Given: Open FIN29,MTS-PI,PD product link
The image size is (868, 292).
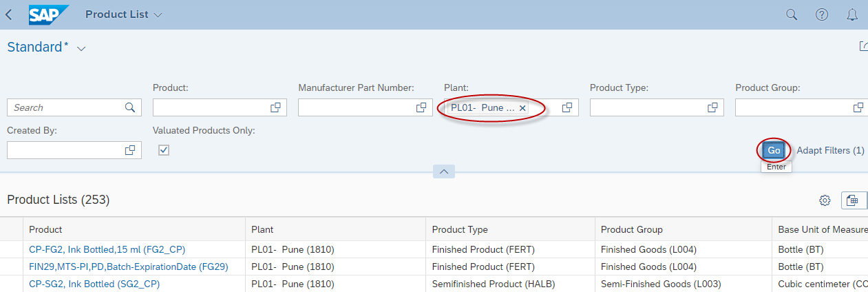Looking at the screenshot, I should tap(128, 267).
